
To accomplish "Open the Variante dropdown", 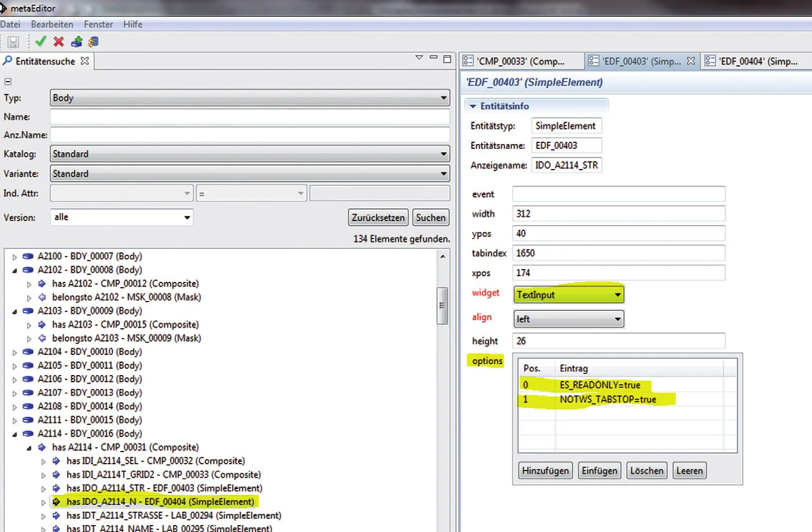I will tap(250, 174).
